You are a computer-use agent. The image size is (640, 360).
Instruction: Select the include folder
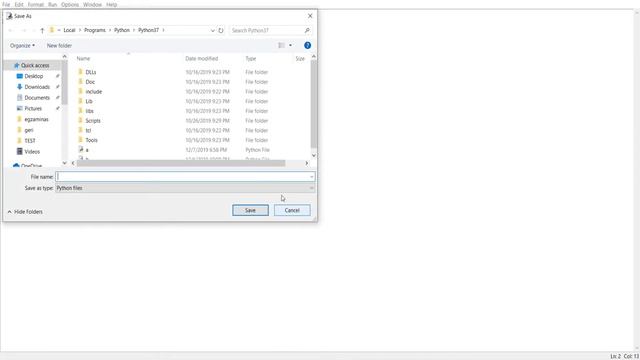point(94,91)
